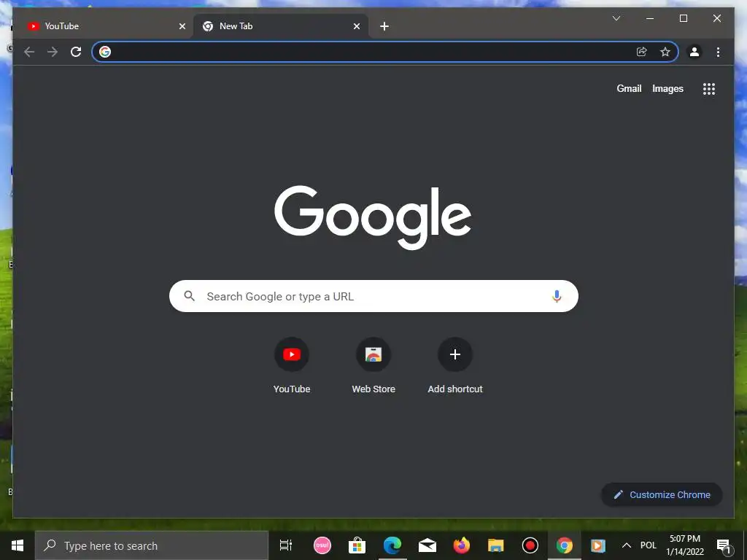747x560 pixels.
Task: Open the Chrome profile avatar menu
Action: (x=694, y=52)
